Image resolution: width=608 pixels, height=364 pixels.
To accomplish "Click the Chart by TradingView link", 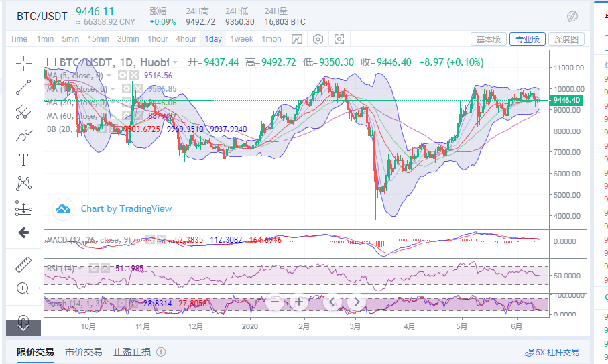I will click(127, 209).
